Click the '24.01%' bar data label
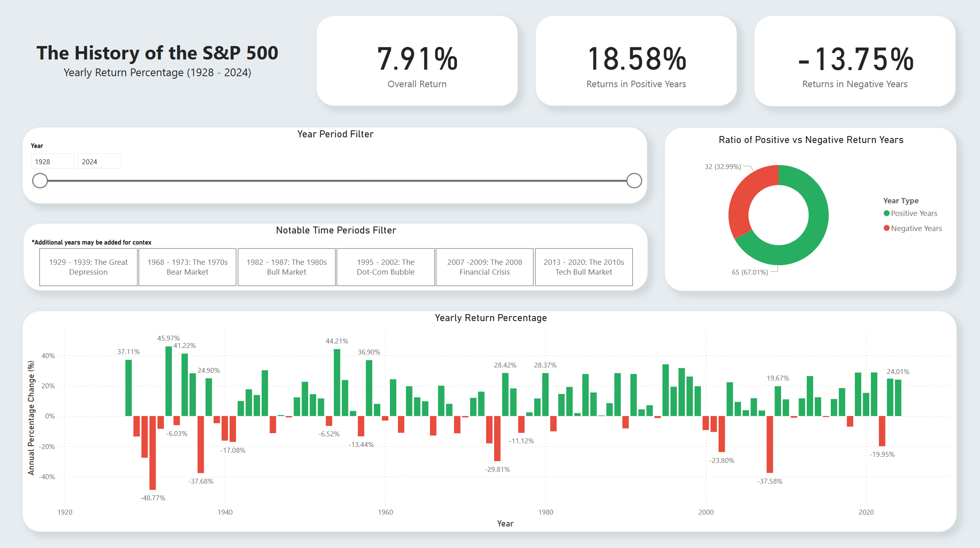Screen dimensions: 980x548 898,372
